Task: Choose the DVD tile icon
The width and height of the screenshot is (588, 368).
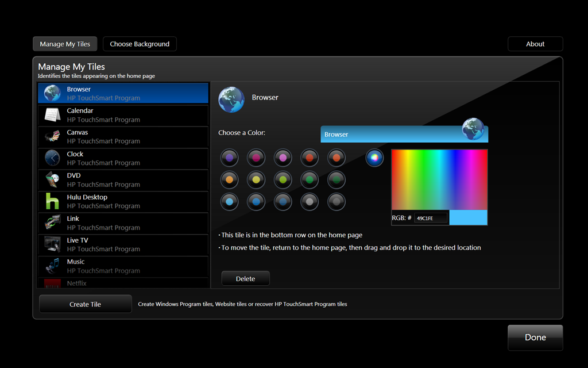Action: coord(52,180)
